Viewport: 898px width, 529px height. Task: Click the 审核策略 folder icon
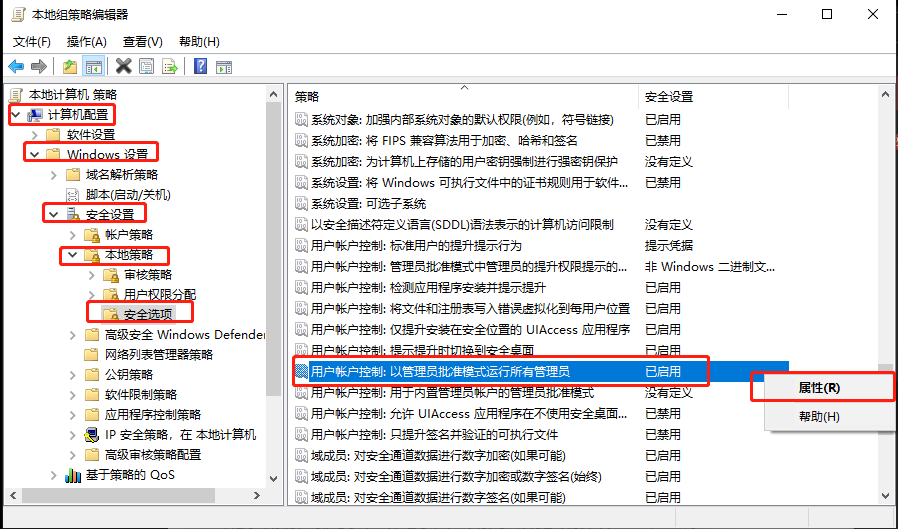[x=111, y=275]
